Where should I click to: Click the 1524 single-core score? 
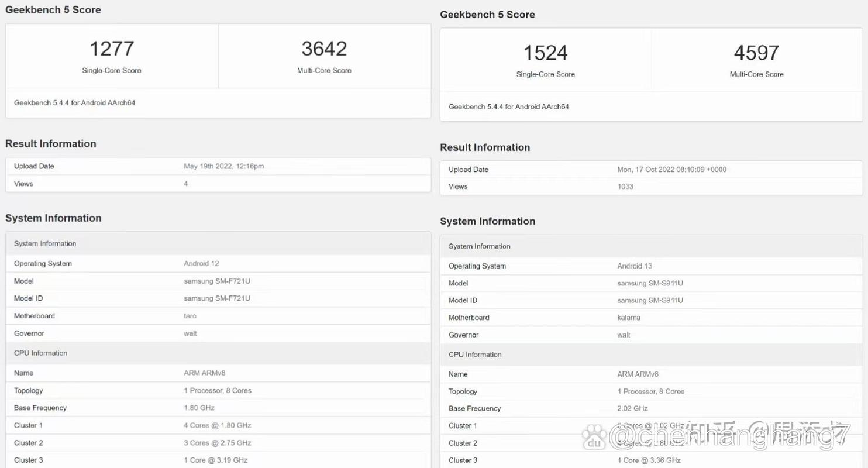(545, 53)
